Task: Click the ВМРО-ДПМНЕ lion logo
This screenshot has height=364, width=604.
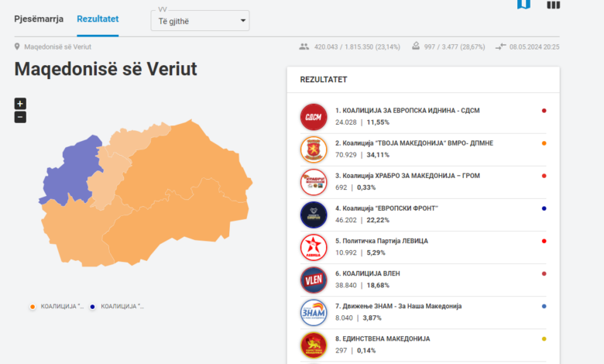Action: 314,149
